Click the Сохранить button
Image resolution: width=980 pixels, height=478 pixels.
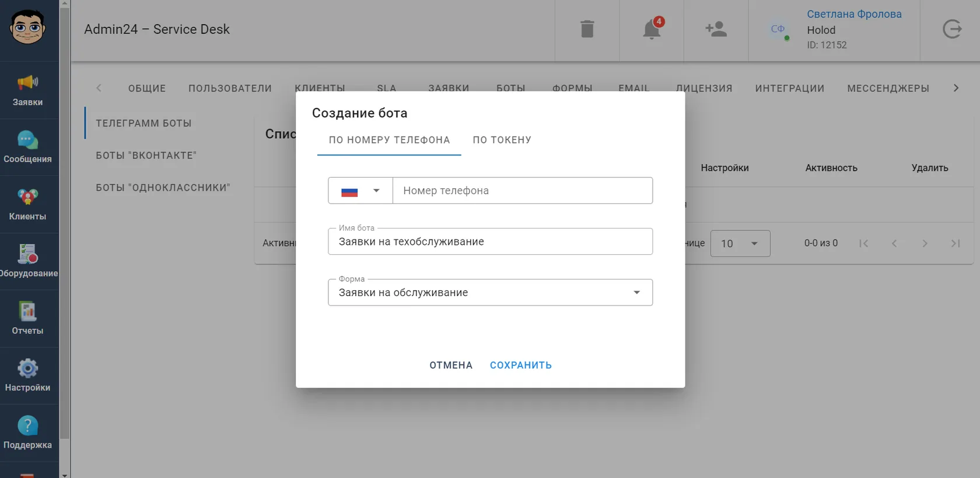tap(521, 365)
